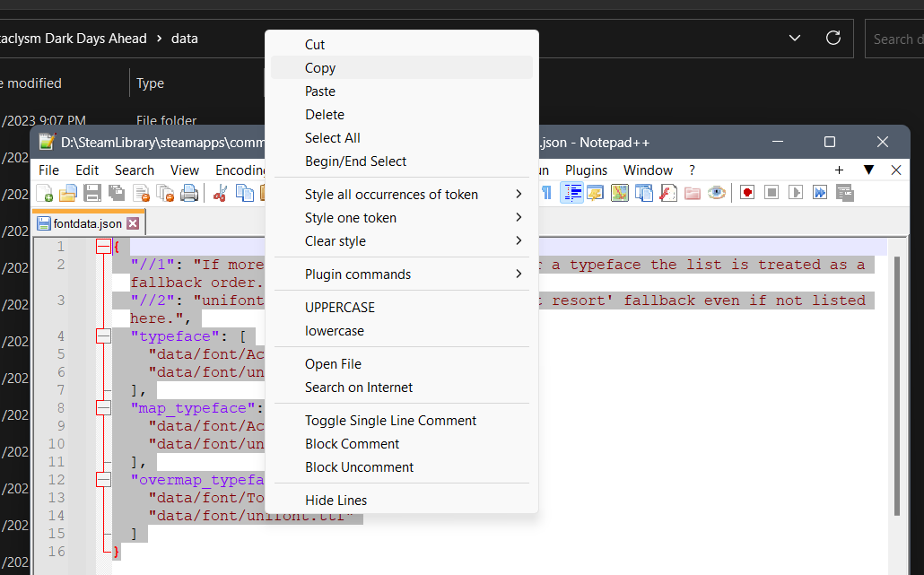Viewport: 924px width, 575px height.
Task: Toggle the indent guide toolbar button
Action: (571, 193)
